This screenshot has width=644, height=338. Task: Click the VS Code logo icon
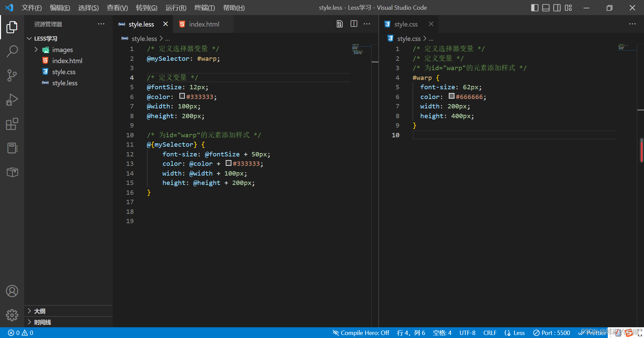(9, 7)
